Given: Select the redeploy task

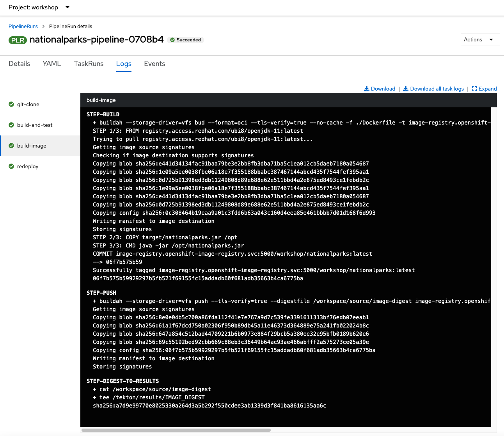Looking at the screenshot, I should 40,166.
